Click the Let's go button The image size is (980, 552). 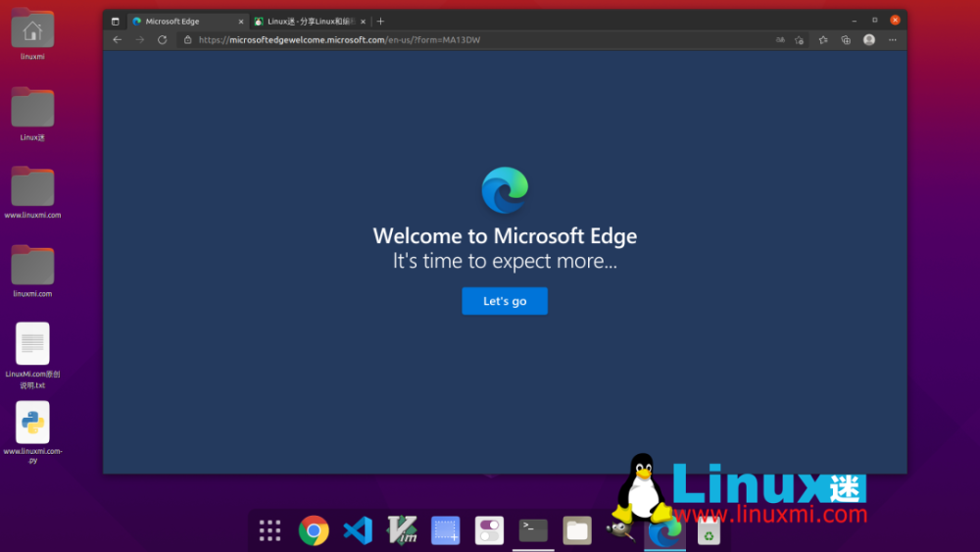click(505, 301)
